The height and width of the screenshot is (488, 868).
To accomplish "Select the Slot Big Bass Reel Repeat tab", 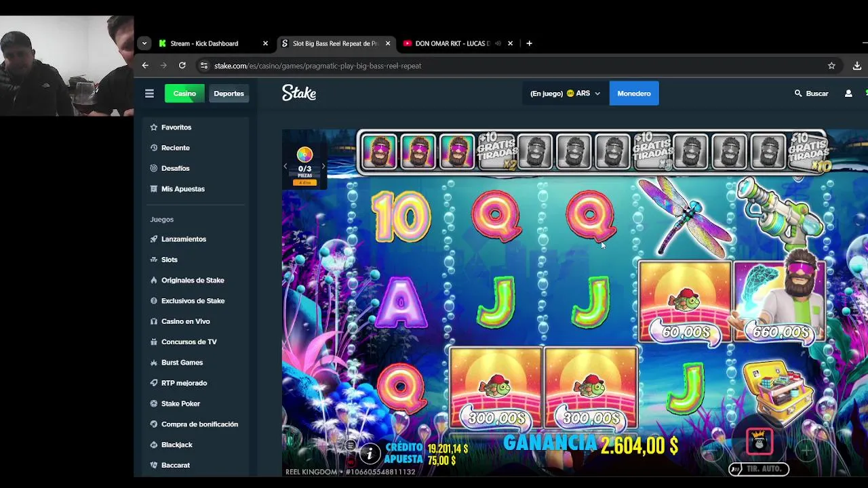I will (336, 43).
